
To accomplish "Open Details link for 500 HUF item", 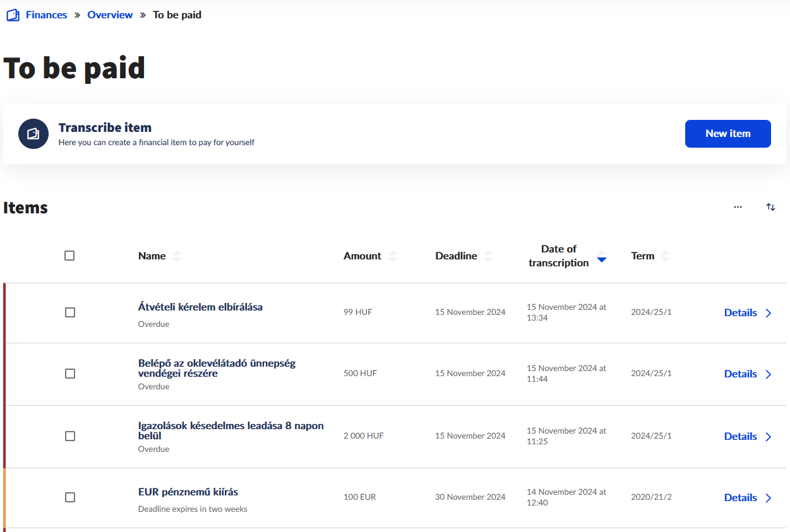I will (x=740, y=374).
